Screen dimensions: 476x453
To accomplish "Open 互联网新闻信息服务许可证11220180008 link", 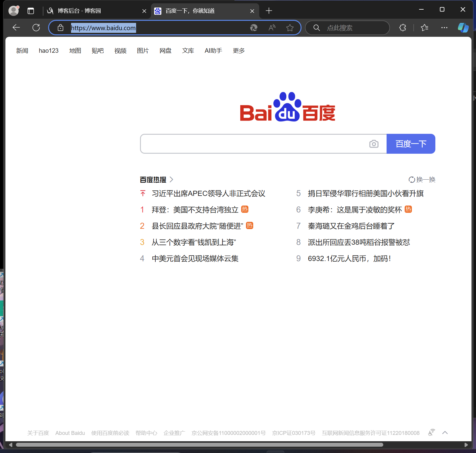I will click(x=371, y=433).
